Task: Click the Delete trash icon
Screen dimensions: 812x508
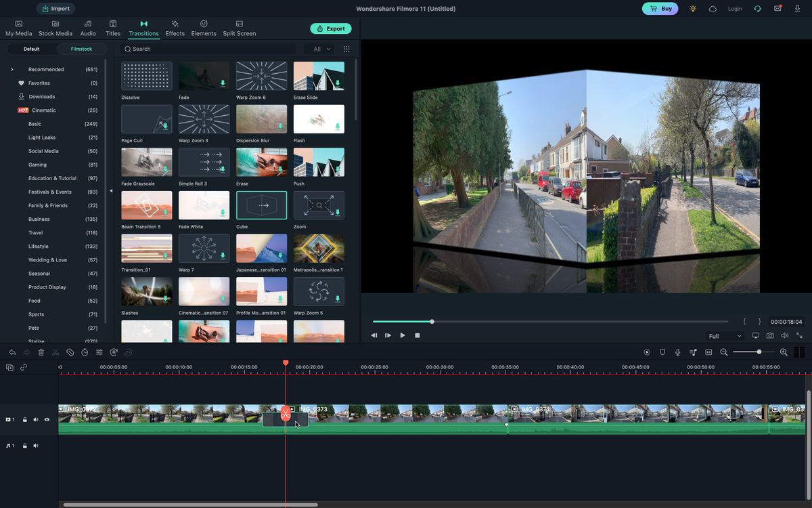Action: tap(41, 352)
